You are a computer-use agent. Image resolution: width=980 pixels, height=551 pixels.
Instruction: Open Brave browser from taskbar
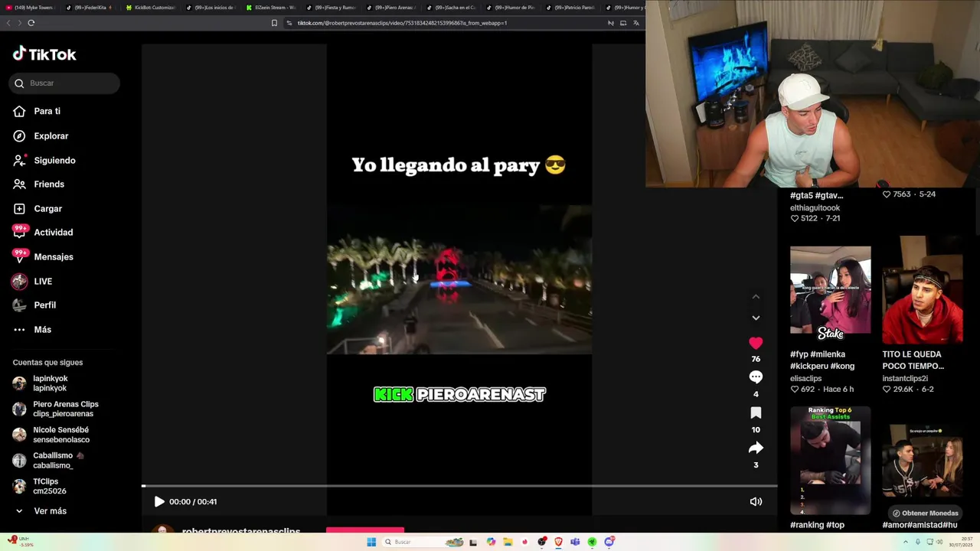(x=558, y=542)
